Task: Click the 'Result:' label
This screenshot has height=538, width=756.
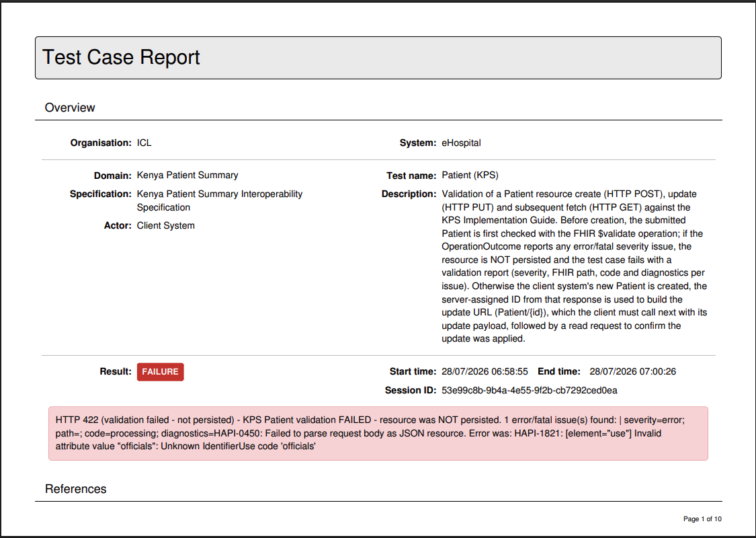Action: pos(116,371)
